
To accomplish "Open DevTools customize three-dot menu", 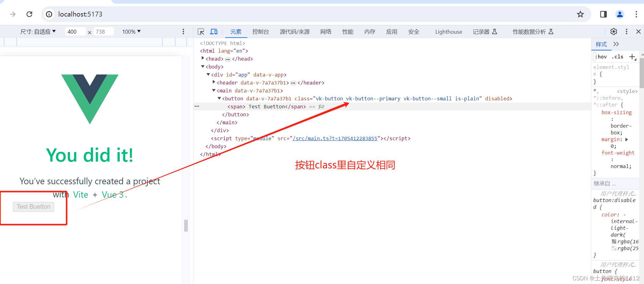I will (627, 32).
